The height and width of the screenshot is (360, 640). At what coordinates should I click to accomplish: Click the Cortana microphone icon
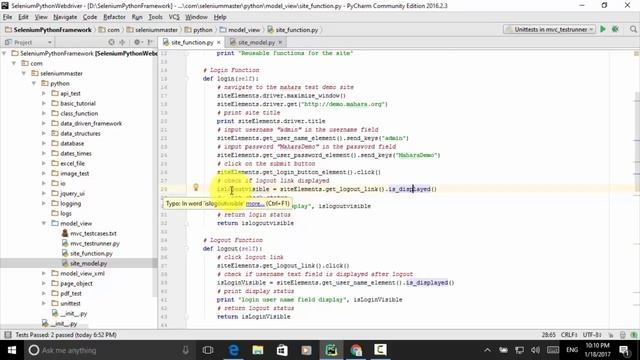[x=185, y=350]
